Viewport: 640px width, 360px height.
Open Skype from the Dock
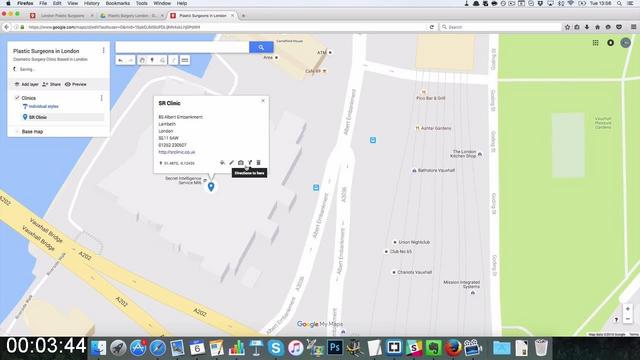276,348
